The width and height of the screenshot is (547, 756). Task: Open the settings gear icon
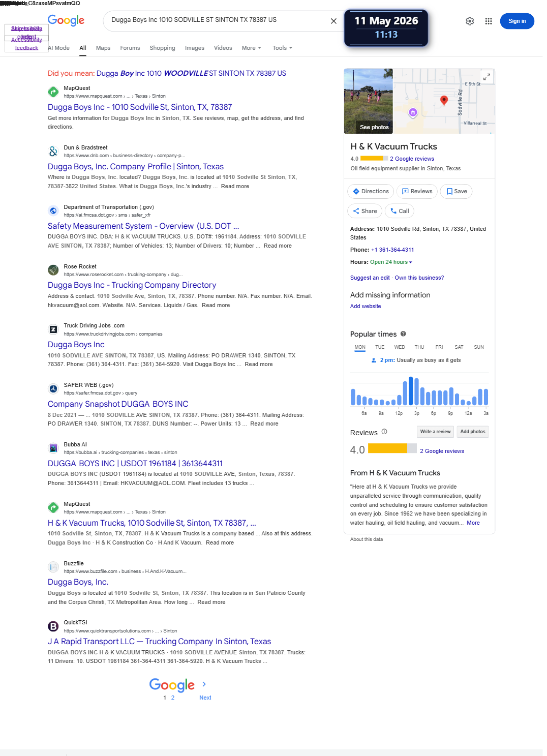(470, 21)
